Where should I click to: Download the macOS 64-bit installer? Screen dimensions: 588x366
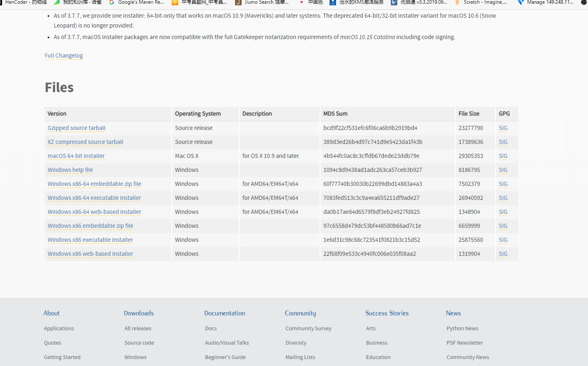click(76, 156)
